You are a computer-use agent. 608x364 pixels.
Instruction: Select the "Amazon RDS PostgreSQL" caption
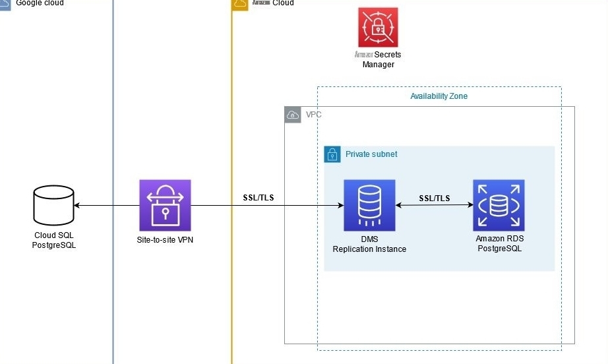click(499, 244)
